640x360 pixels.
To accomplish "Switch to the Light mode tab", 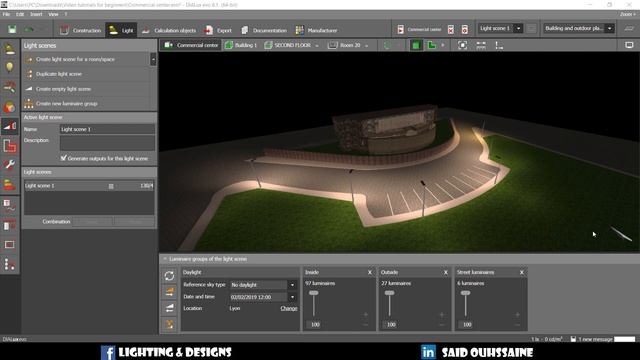I will click(x=121, y=30).
